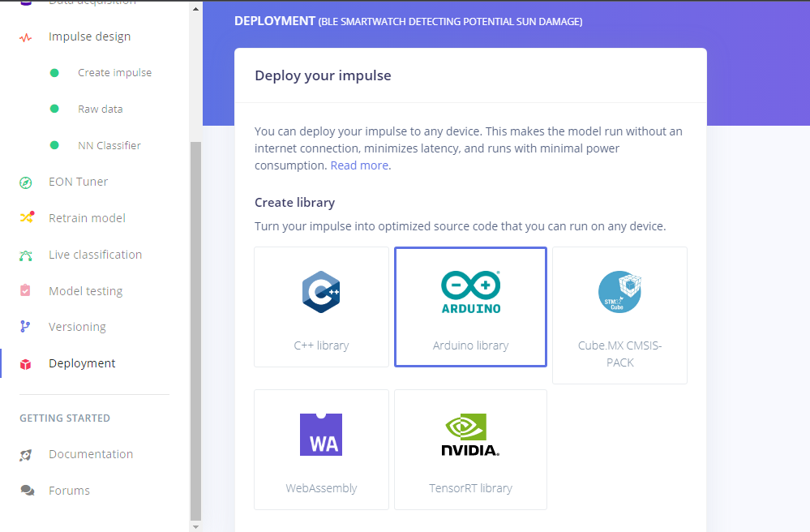Click the purple WA WebAssembly logo
This screenshot has width=810, height=532.
tap(321, 435)
